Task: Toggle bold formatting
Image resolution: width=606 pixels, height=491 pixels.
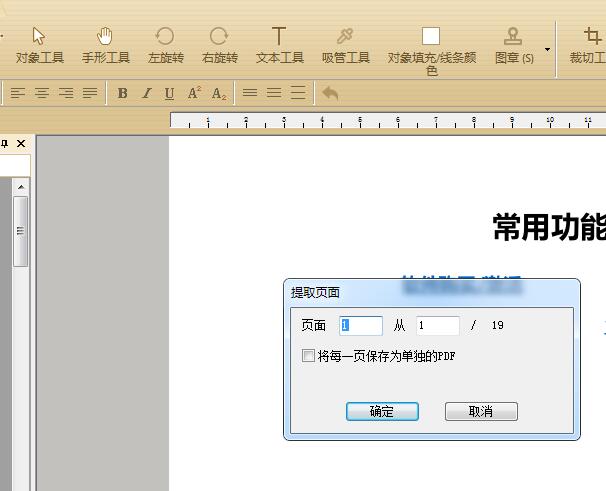Action: 123,93
